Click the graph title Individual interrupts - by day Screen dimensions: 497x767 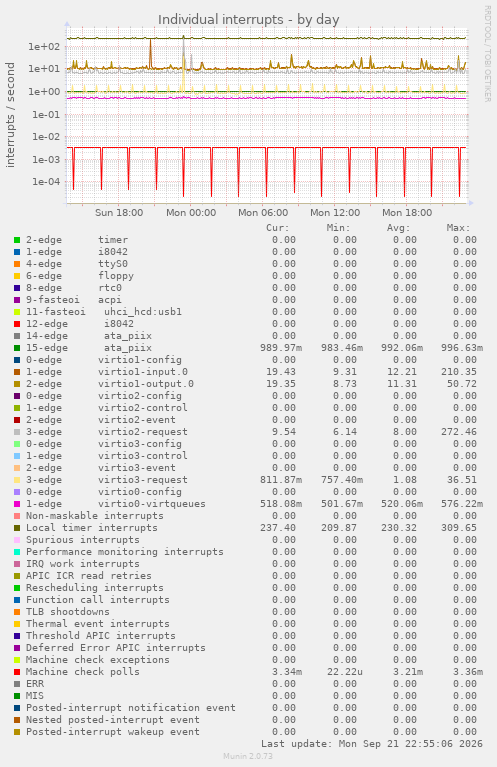pyautogui.click(x=248, y=20)
